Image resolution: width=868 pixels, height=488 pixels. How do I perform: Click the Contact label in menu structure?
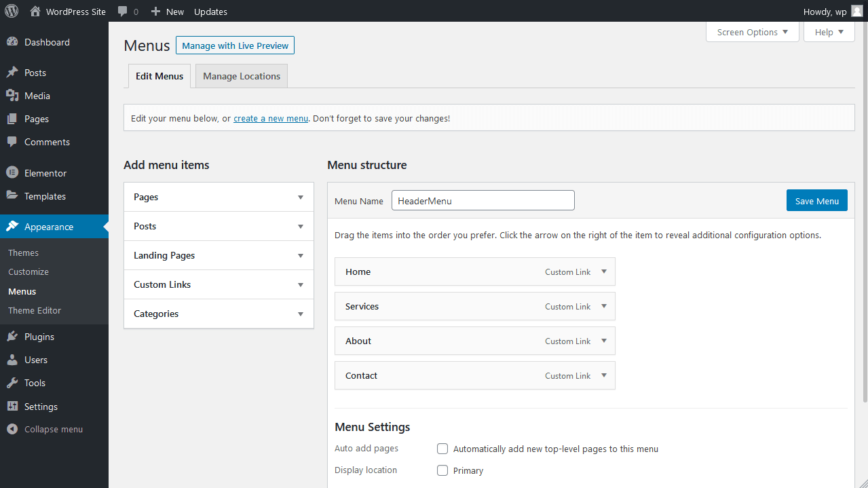361,375
